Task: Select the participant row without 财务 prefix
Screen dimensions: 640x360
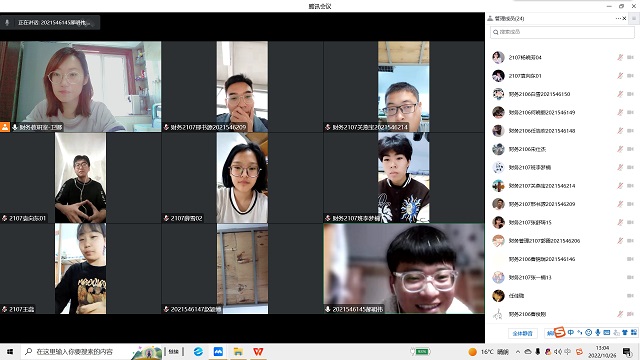Action: click(562, 296)
